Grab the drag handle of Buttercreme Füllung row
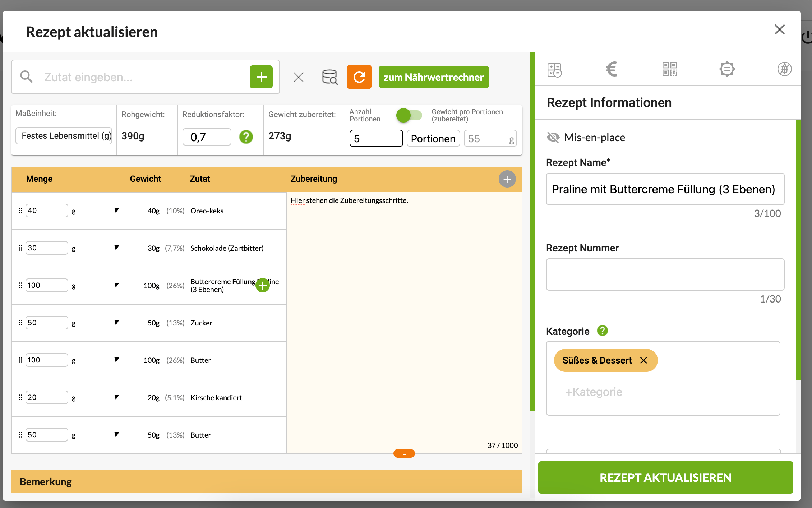 pos(20,285)
